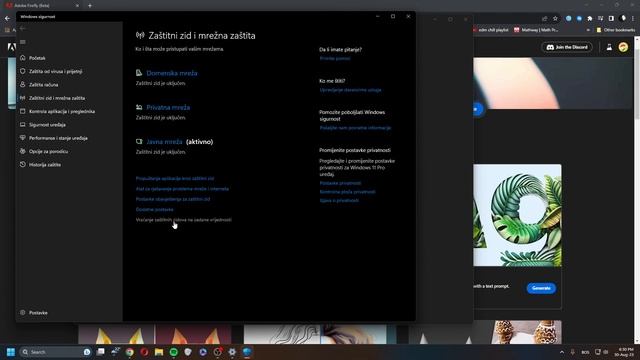640x360 pixels.
Task: Click Vraćanje zaštitnih zidova na zadane vrijednosti
Action: (183, 220)
